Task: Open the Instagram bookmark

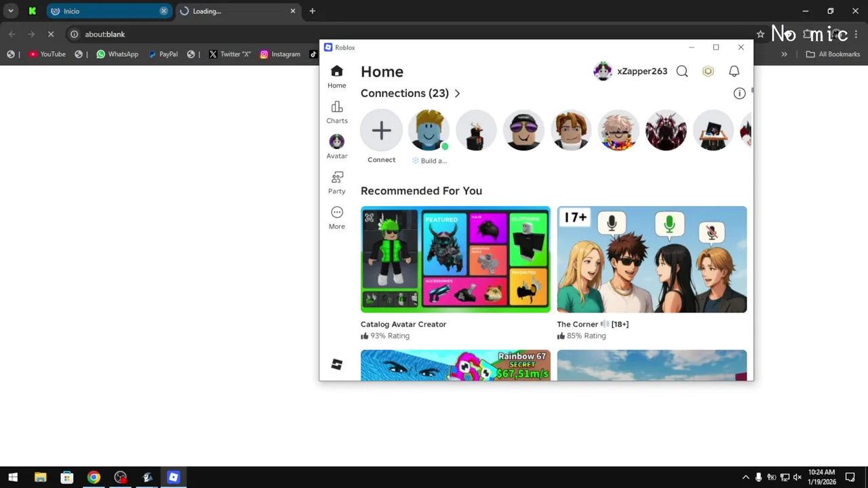Action: tap(280, 54)
